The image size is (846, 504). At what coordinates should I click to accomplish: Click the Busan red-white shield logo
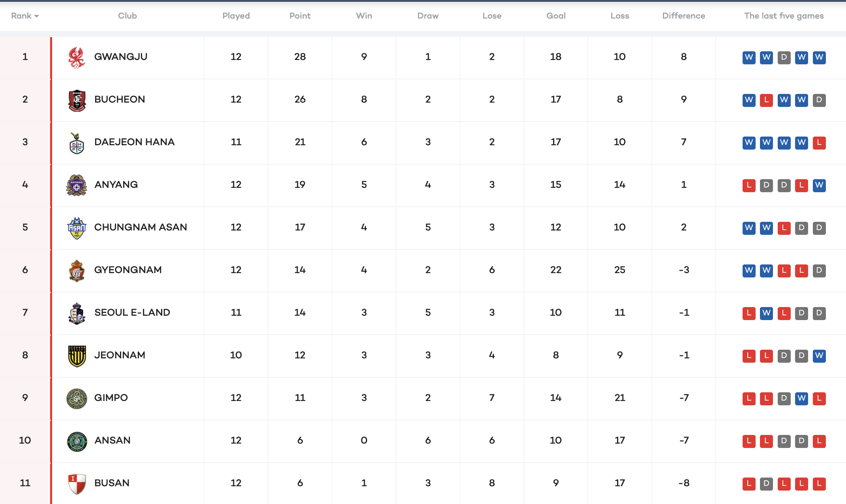[x=77, y=483]
